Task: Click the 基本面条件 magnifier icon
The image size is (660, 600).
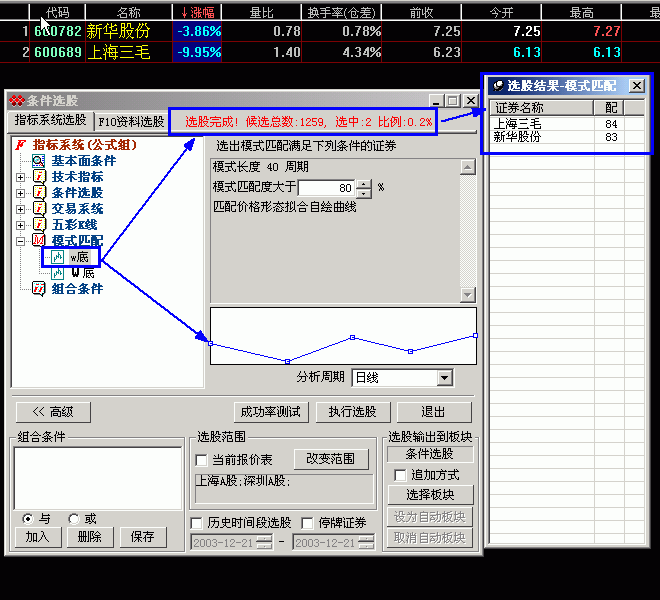Action: (40, 161)
